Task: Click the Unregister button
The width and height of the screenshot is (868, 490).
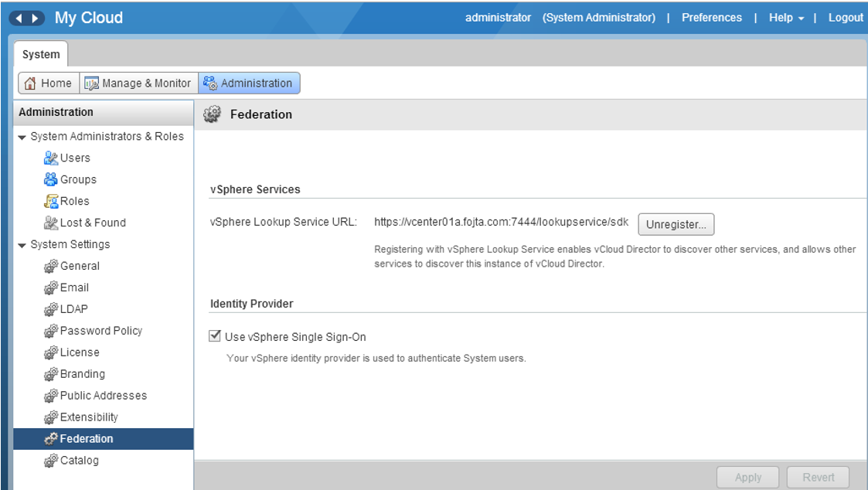Action: pos(676,225)
